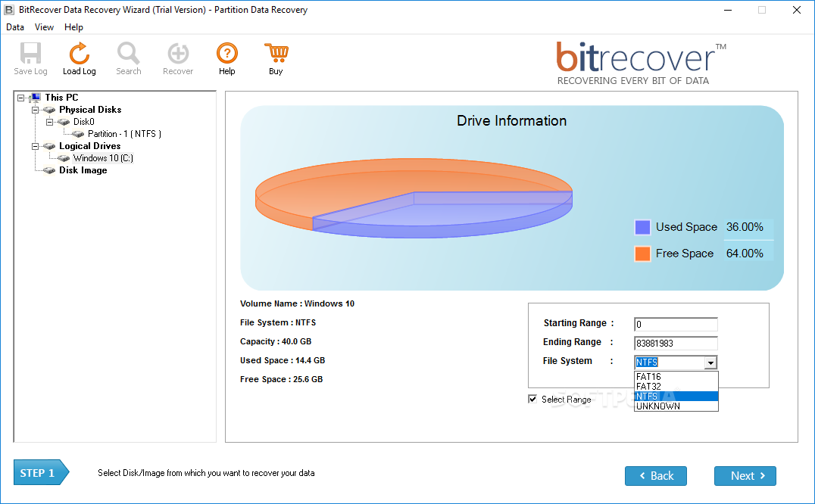The height and width of the screenshot is (504, 815).
Task: Uncheck the Select Range checkbox
Action: (532, 399)
